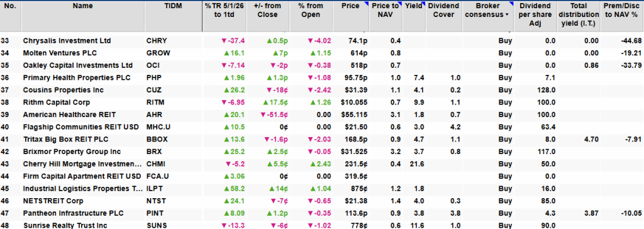Click the PINT ticker cell
644x229 pixels.
[155, 213]
